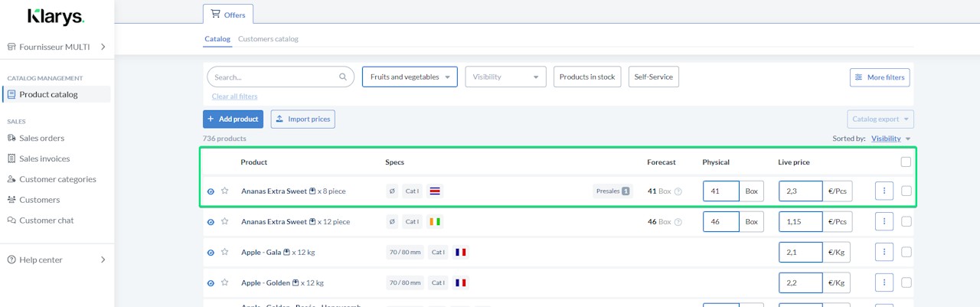Viewport: 980px width, 307px height.
Task: Open the Fruits and vegetables dropdown
Action: click(410, 77)
